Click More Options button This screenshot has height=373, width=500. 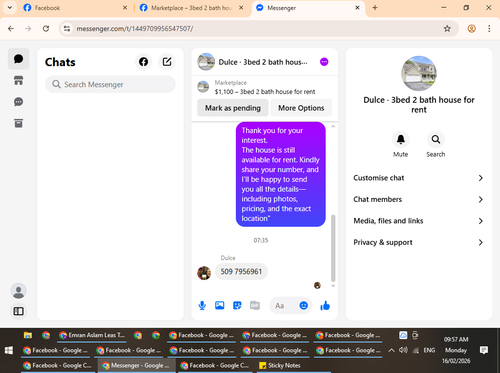point(301,108)
